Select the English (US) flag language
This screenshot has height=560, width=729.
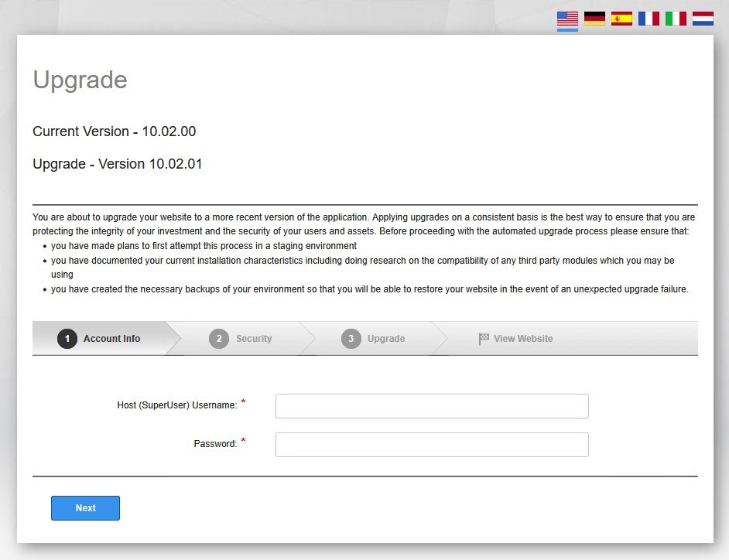pyautogui.click(x=567, y=19)
